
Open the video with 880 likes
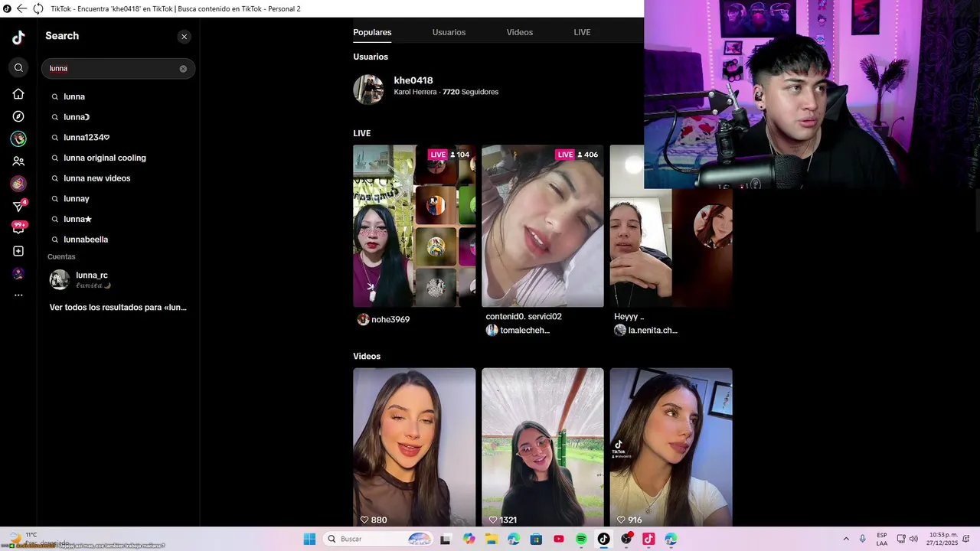(414, 447)
